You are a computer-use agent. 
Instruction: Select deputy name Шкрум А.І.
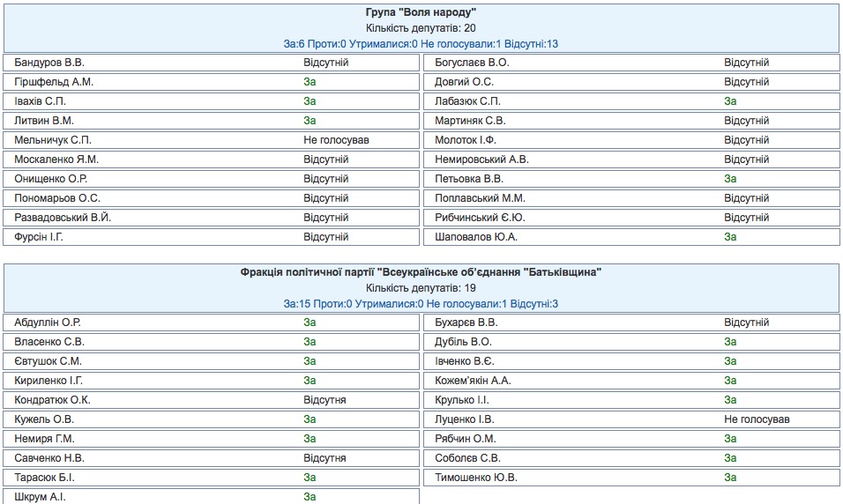click(40, 497)
